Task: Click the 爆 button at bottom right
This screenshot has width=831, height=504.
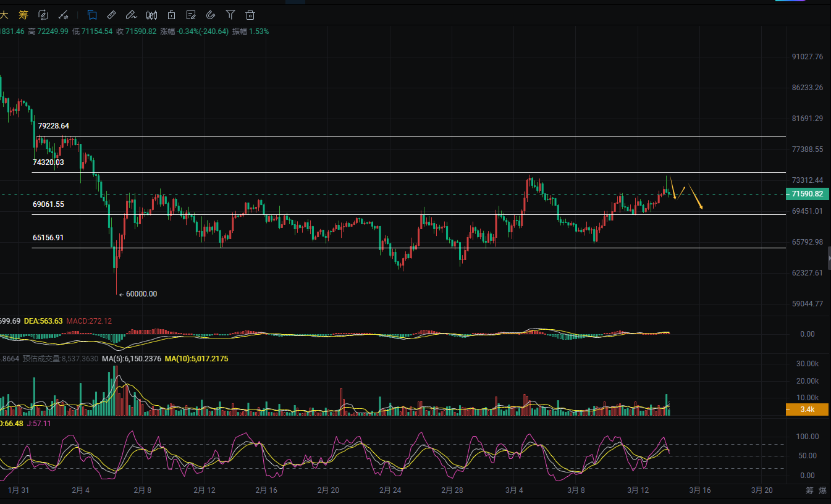Action: (822, 490)
